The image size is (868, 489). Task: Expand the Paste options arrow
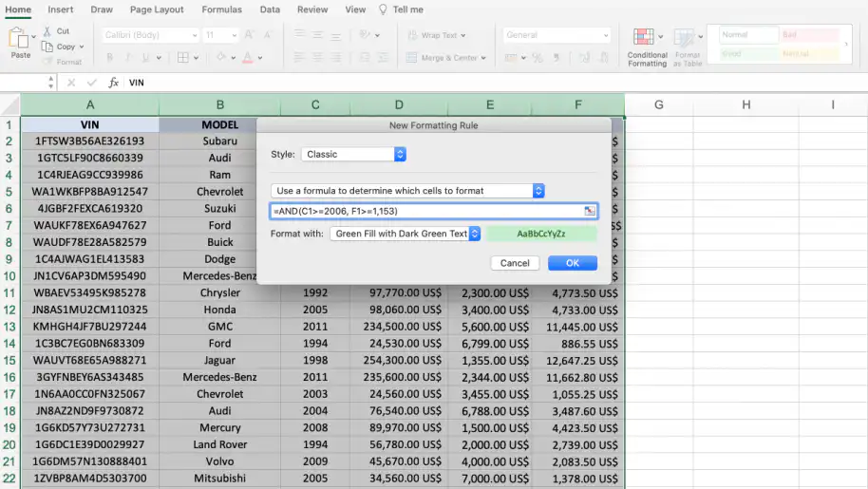(33, 36)
